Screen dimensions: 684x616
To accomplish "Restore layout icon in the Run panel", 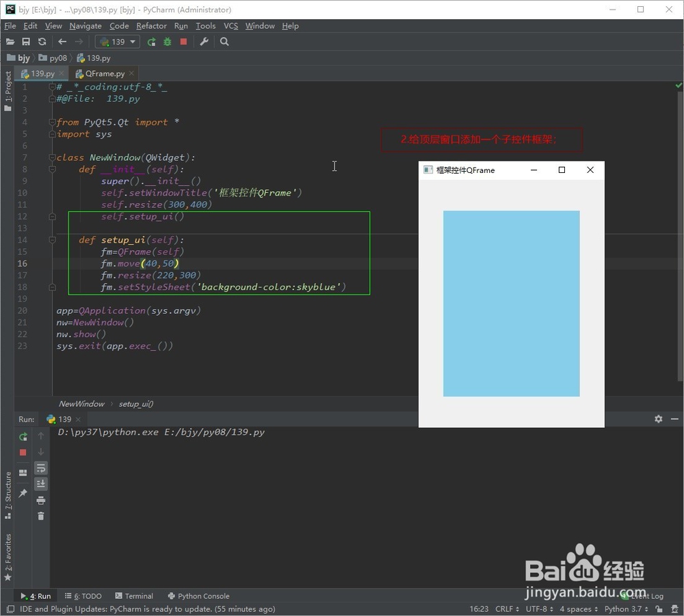I will pos(23,472).
